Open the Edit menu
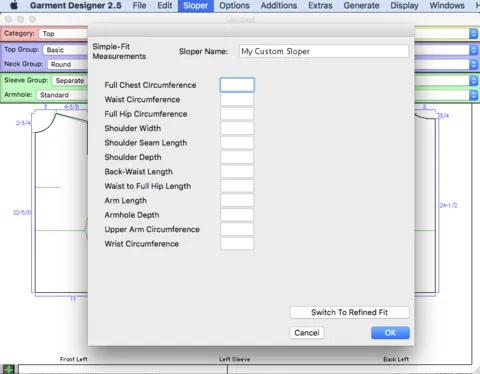Screen dimensions: 480x374 click(x=165, y=5)
